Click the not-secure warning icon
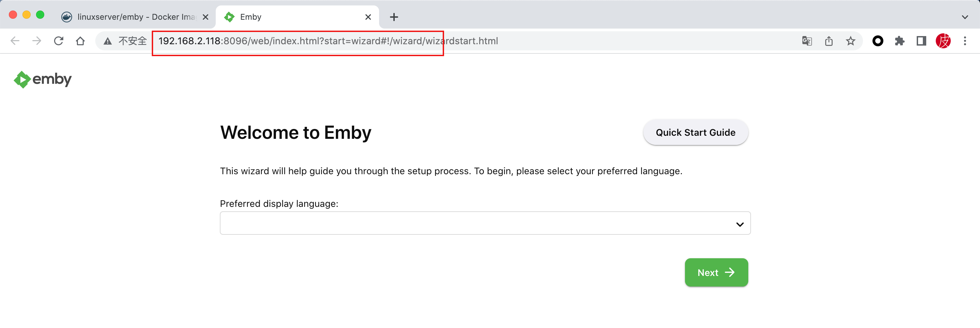 click(108, 41)
